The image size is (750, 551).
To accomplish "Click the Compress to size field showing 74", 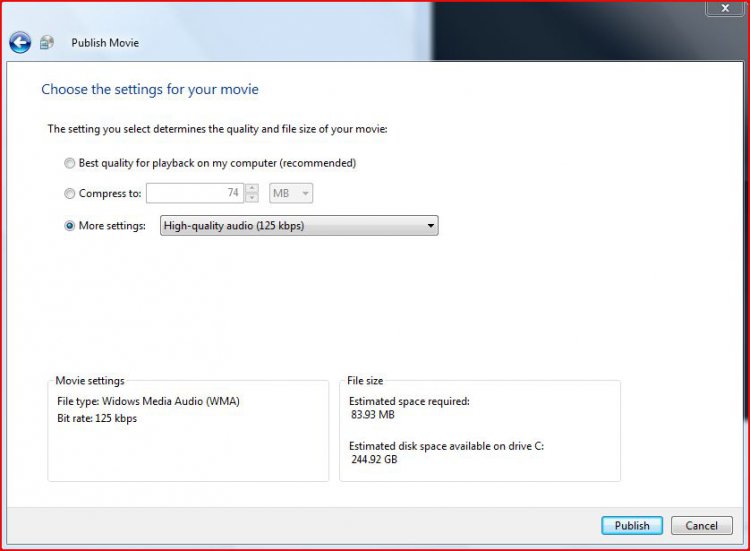I will pos(195,193).
